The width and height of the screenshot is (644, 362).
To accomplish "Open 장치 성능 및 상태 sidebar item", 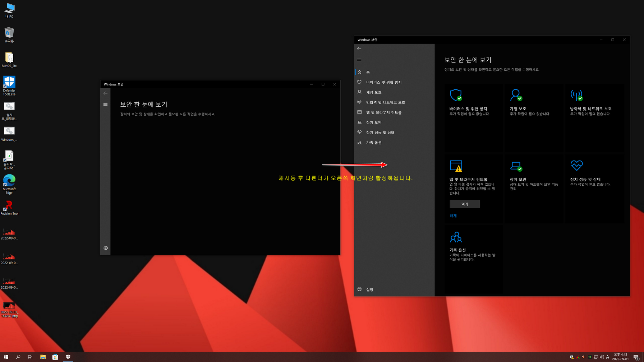I will click(x=394, y=133).
